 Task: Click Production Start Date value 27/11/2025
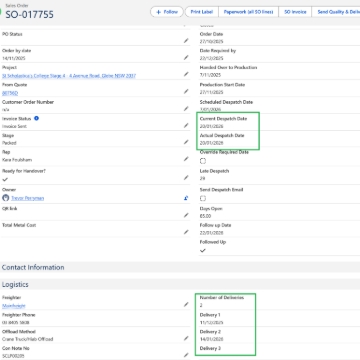click(212, 92)
